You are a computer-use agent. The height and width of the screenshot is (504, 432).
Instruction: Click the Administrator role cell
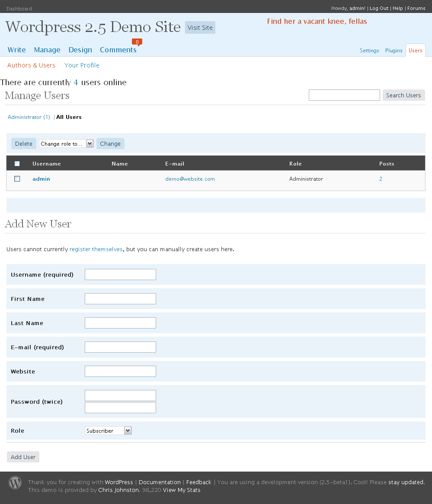(x=306, y=179)
